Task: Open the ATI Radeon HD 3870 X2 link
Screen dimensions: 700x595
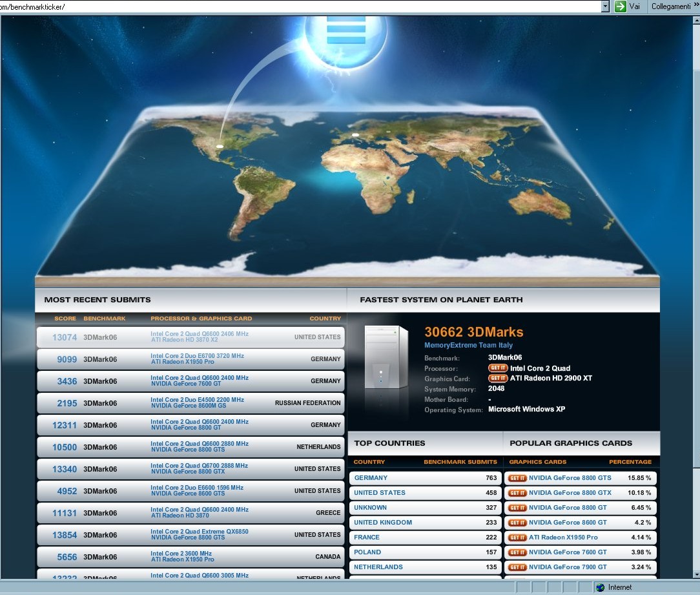Action: tap(185, 340)
